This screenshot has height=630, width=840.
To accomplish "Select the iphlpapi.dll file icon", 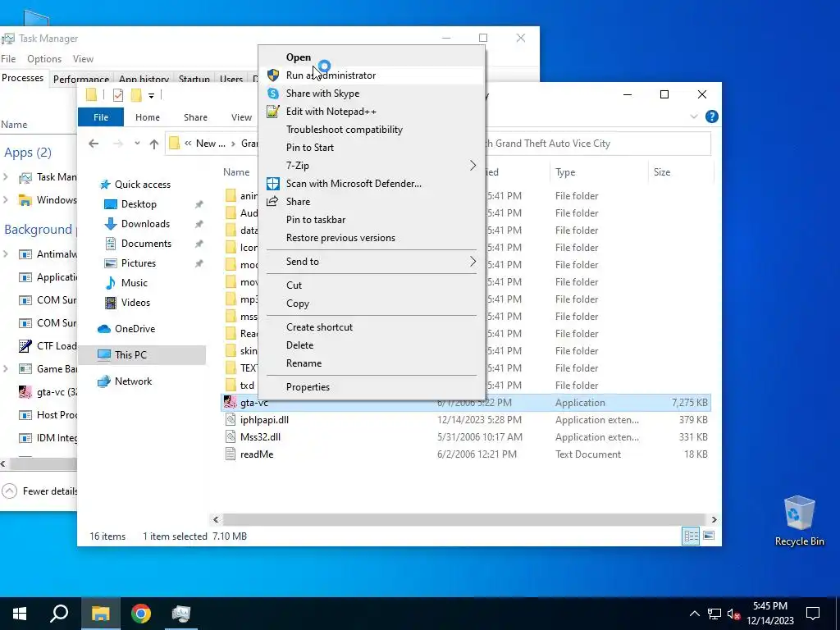I will tap(231, 420).
